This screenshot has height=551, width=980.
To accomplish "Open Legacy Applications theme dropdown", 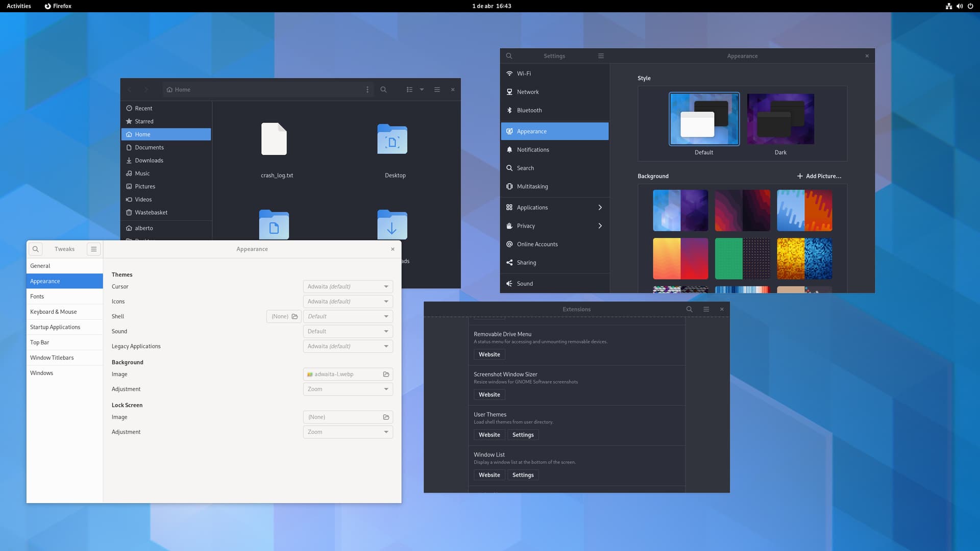I will tap(348, 346).
